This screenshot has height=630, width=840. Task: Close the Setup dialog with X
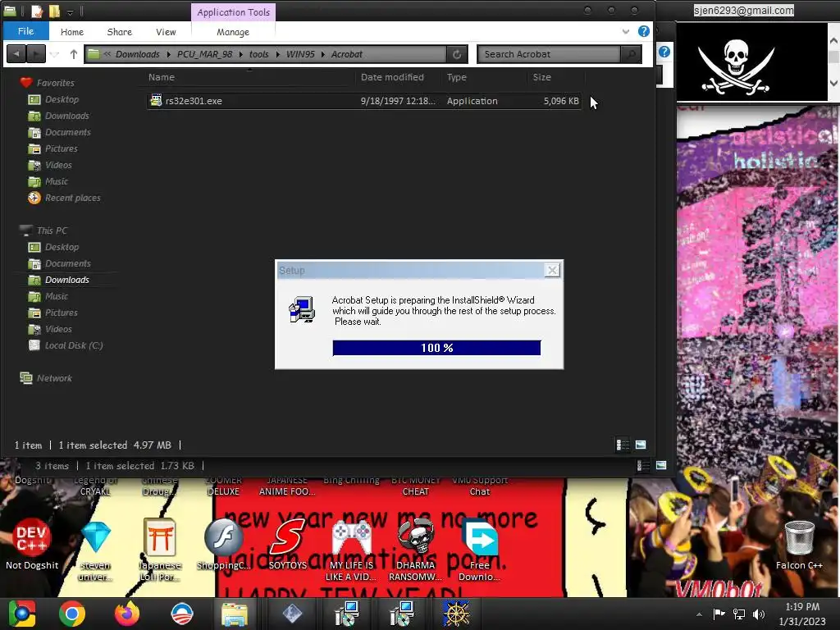pos(552,270)
